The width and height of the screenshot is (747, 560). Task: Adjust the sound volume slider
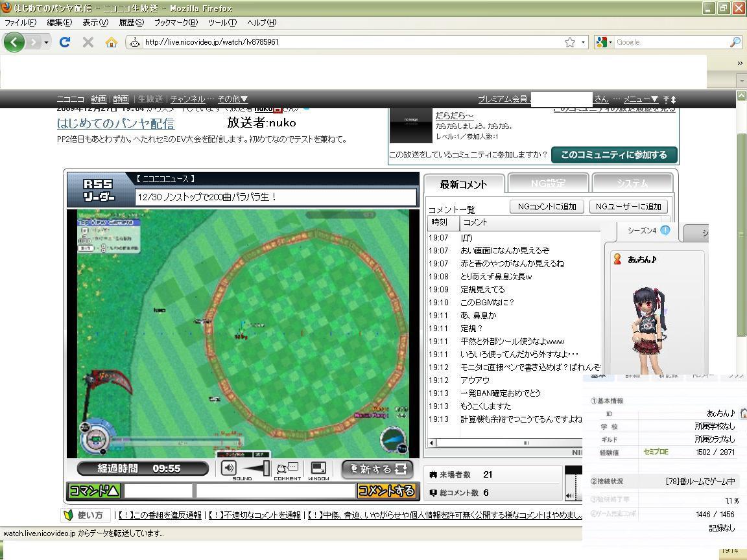click(257, 468)
